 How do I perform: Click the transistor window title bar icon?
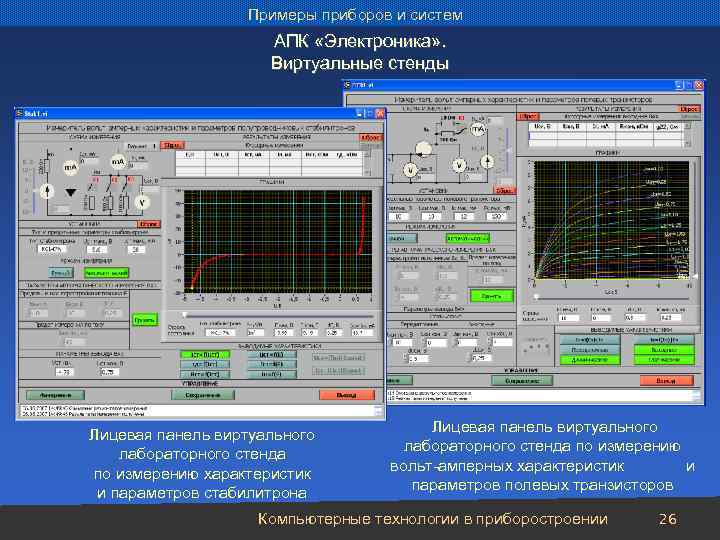point(348,85)
